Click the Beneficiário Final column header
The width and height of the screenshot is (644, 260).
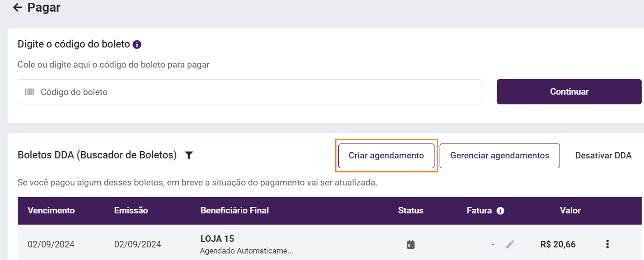[235, 211]
